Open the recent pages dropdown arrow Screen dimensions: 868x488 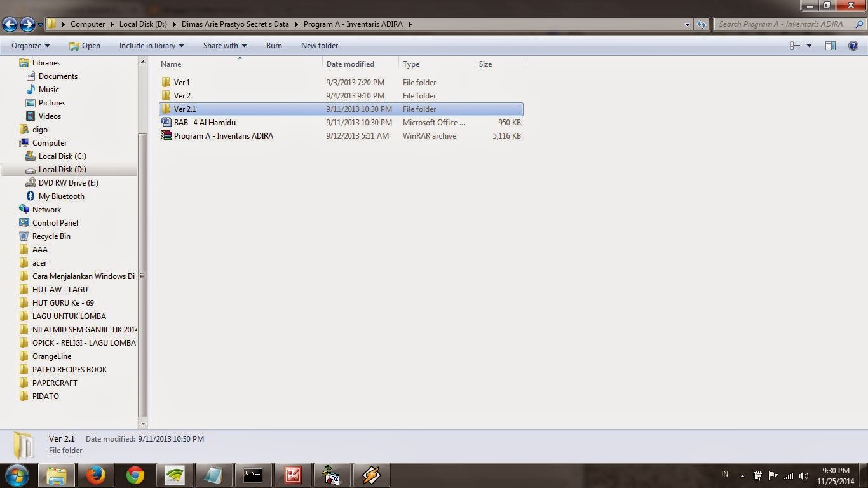tap(40, 25)
